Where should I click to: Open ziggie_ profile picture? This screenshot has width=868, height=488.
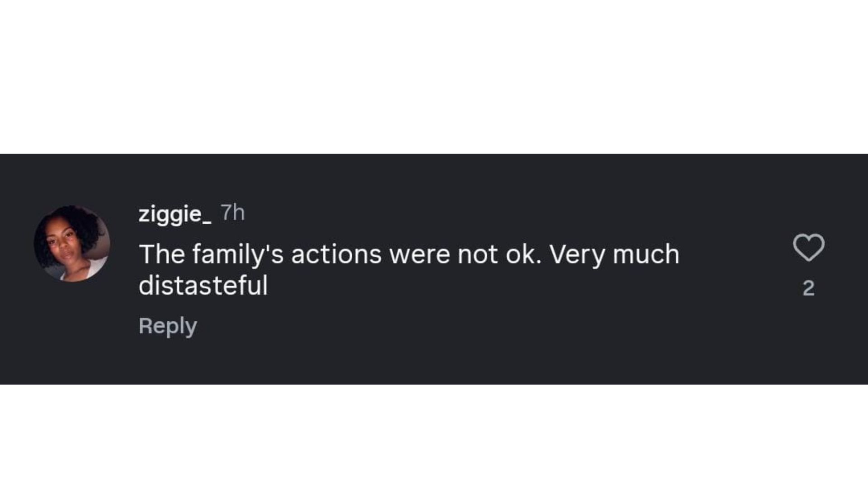click(x=72, y=244)
